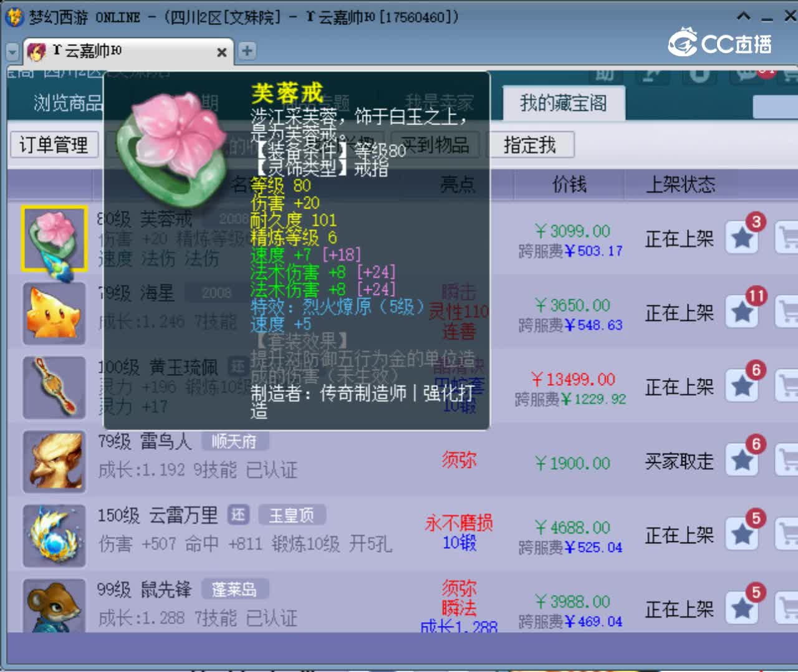
Task: Sort by the 价钱 column header
Action: [x=569, y=185]
